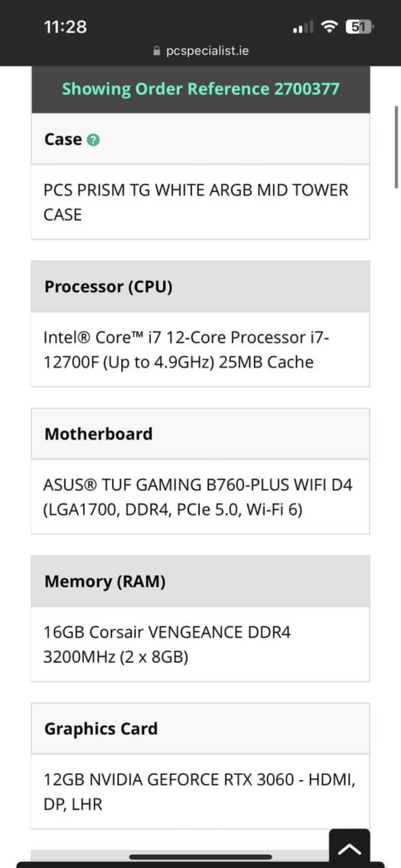The width and height of the screenshot is (401, 868).
Task: Tap the cellular signal bars icon
Action: [x=303, y=27]
